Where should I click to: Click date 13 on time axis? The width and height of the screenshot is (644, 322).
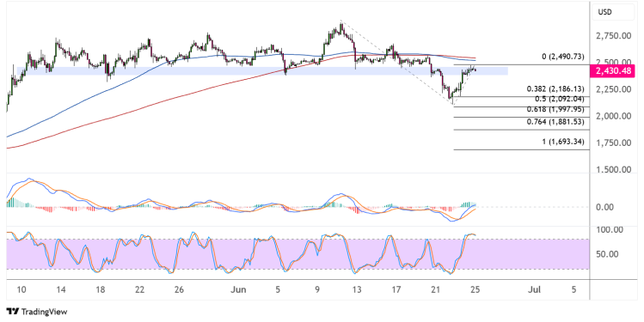[x=357, y=289]
